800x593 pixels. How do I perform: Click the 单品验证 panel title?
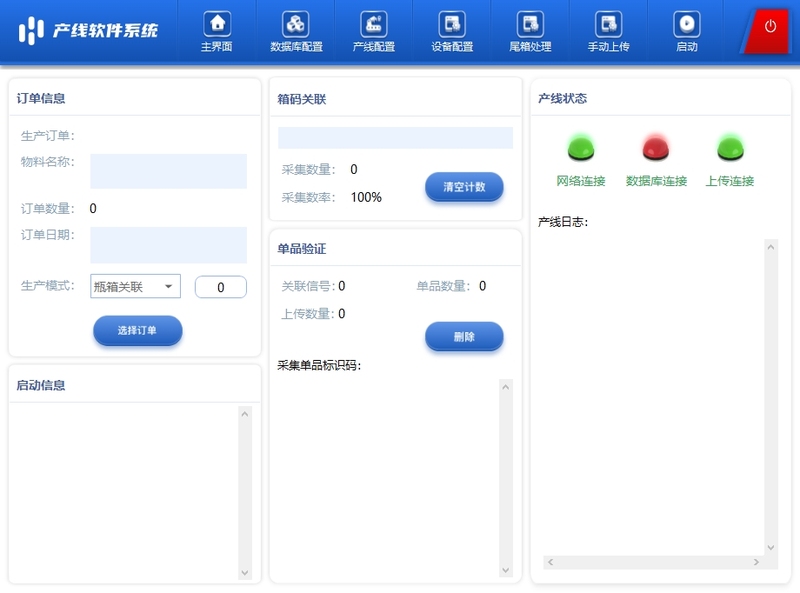click(x=302, y=249)
